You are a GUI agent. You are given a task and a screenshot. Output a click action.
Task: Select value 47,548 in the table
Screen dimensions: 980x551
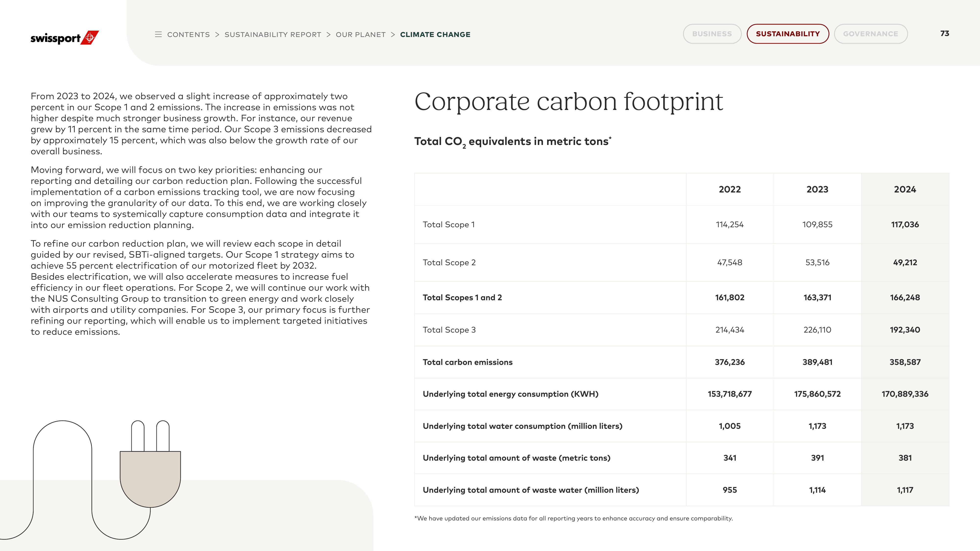[730, 263]
